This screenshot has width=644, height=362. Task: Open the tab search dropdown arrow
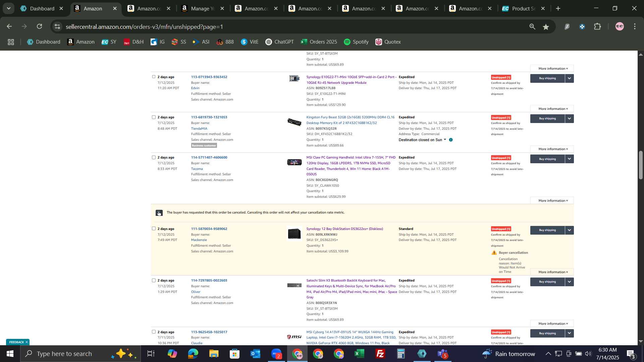(8, 8)
